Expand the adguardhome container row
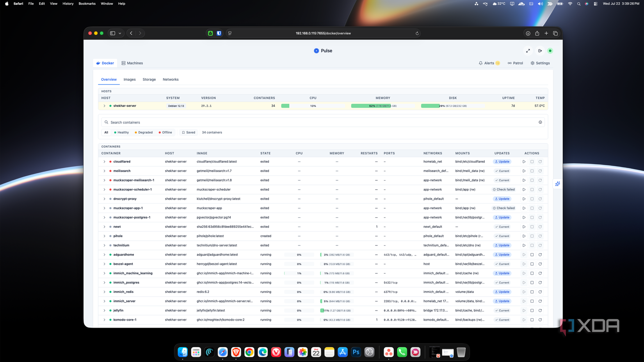Screen dimensions: 644x362 coord(104,255)
